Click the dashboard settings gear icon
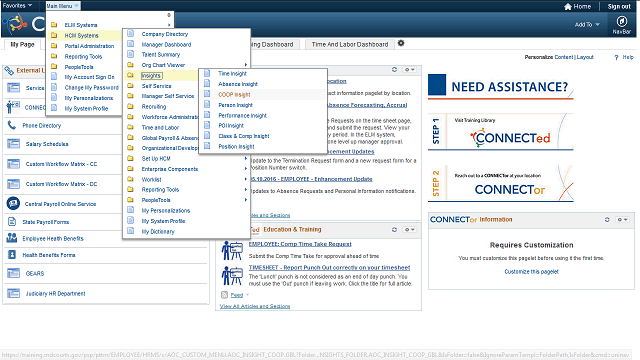 [x=401, y=43]
